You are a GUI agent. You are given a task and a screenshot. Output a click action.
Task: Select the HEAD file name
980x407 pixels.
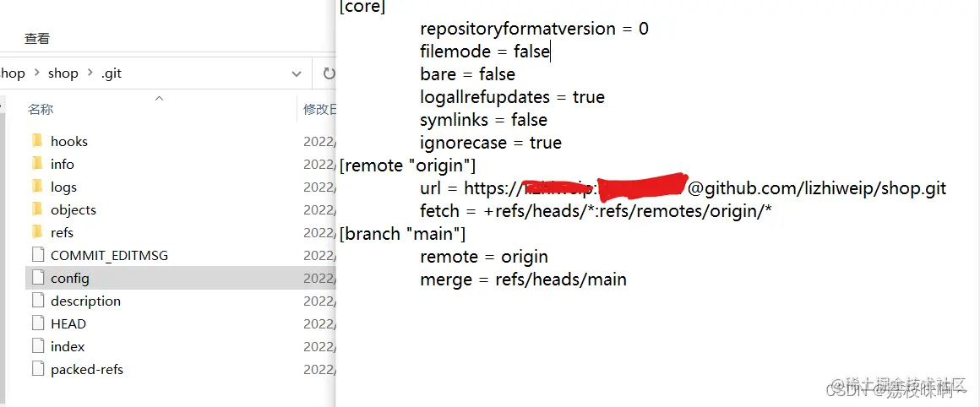pyautogui.click(x=68, y=323)
